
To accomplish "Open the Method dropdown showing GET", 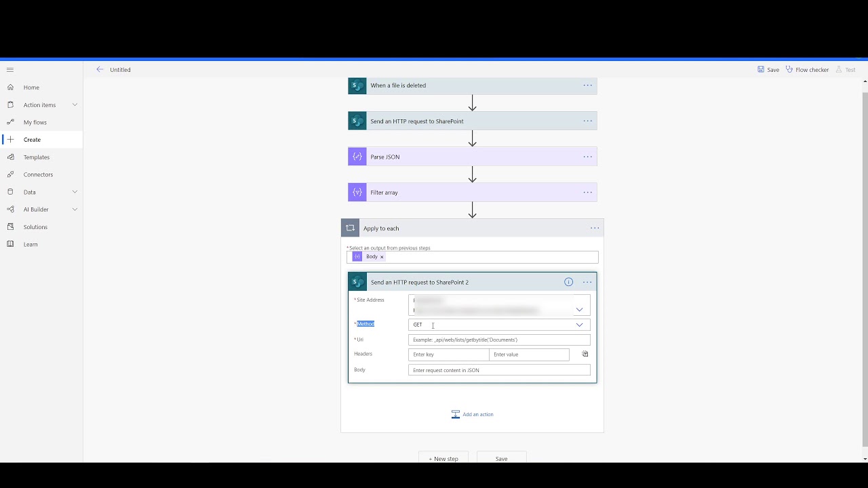I will [x=499, y=325].
